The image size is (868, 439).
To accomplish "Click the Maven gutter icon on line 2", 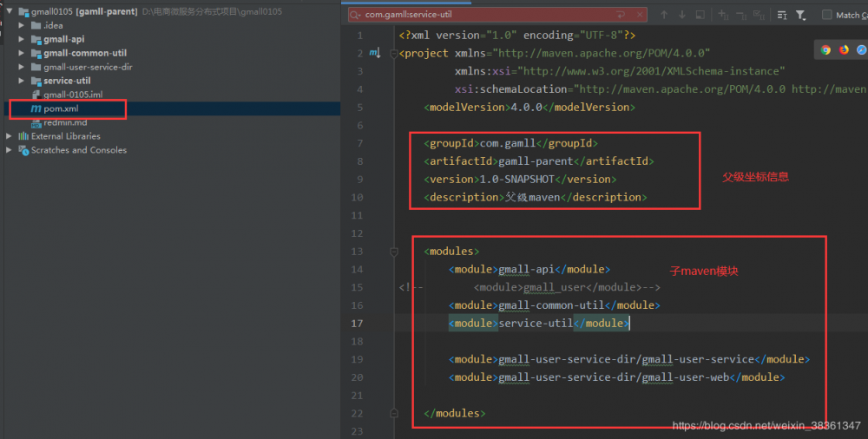I will tap(375, 53).
